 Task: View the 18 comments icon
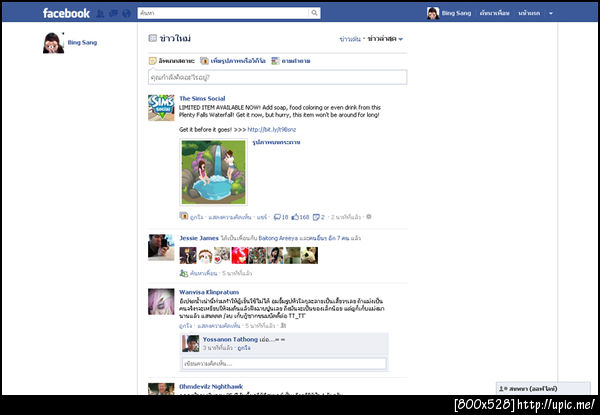pos(280,217)
